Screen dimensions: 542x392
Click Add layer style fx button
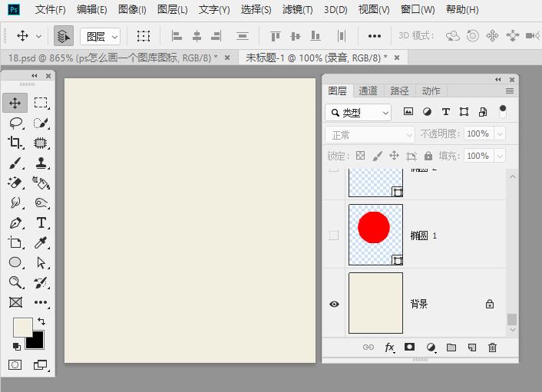pyautogui.click(x=389, y=347)
